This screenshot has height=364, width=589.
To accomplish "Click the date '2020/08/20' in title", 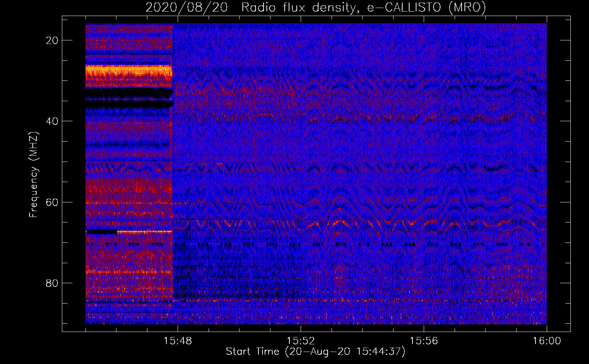I will tap(187, 7).
